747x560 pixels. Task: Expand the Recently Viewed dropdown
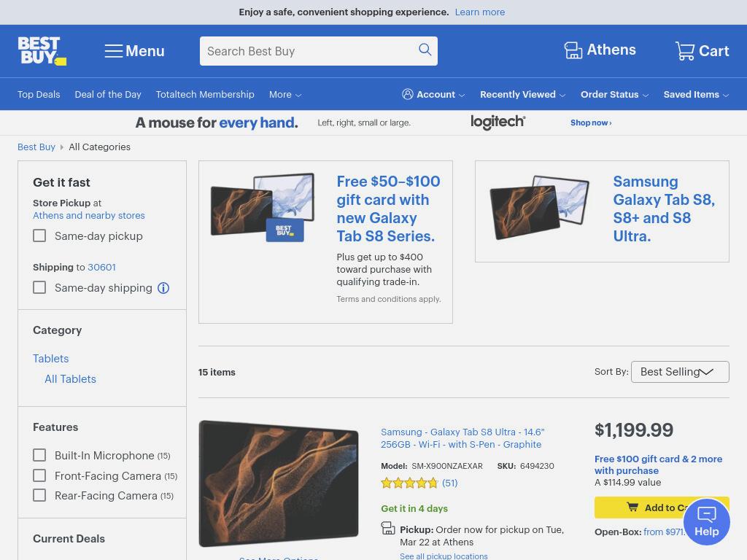[522, 94]
